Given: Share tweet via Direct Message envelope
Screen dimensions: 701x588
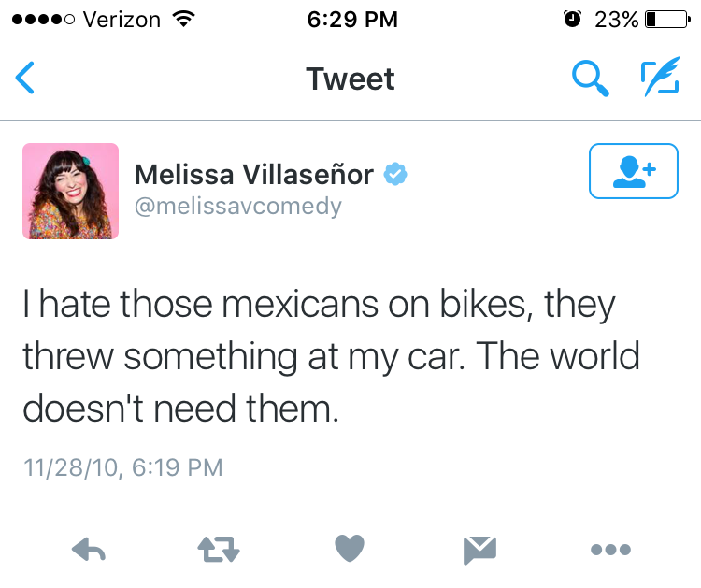Looking at the screenshot, I should coord(480,550).
